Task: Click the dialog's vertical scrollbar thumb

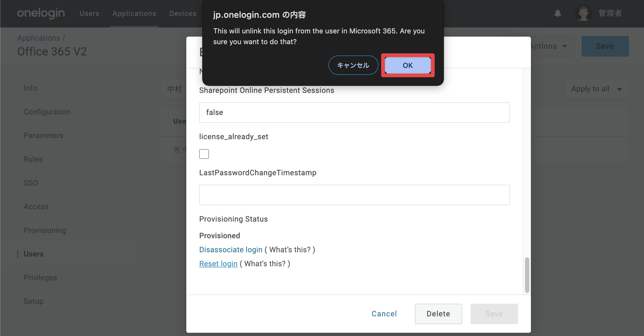Action: pyautogui.click(x=527, y=275)
